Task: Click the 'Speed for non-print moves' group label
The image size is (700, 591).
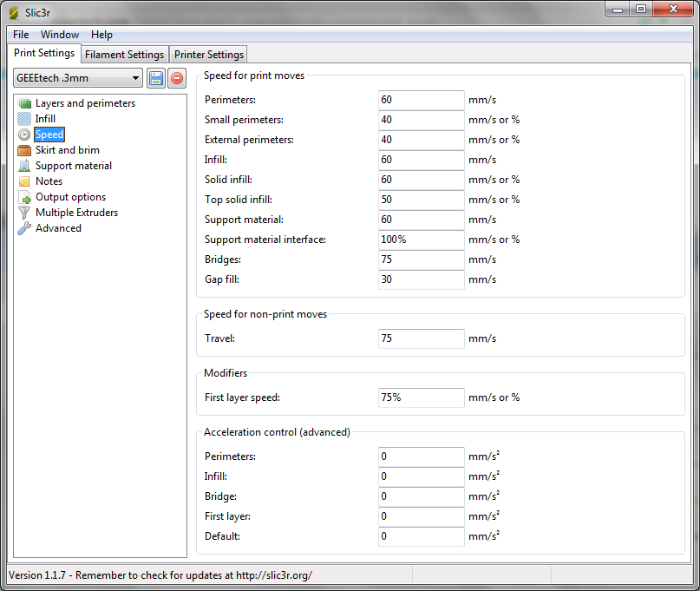Action: (x=265, y=314)
